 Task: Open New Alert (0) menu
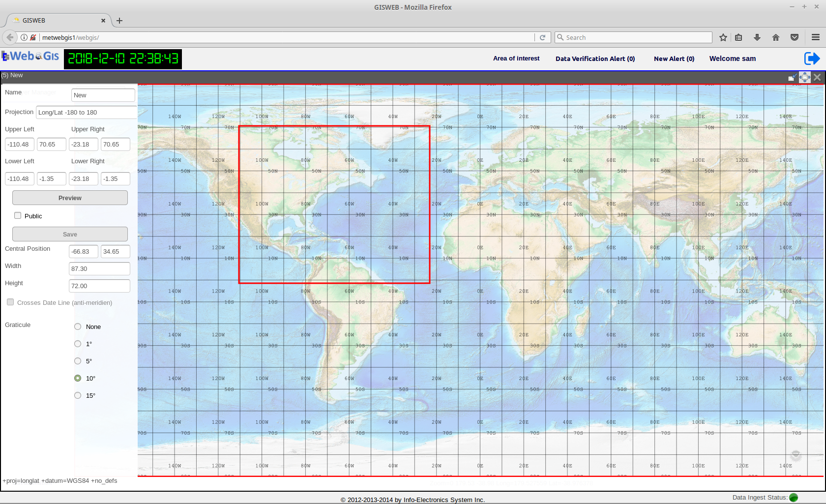point(674,59)
